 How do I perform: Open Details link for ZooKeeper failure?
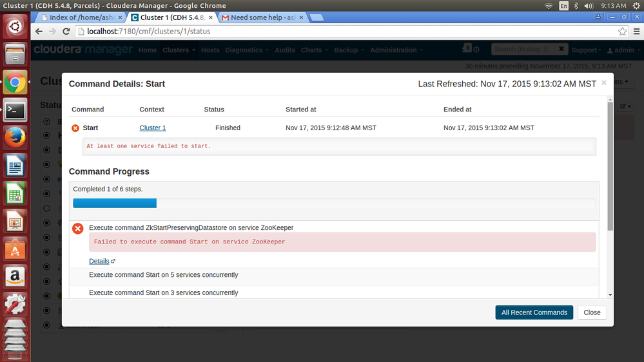99,261
